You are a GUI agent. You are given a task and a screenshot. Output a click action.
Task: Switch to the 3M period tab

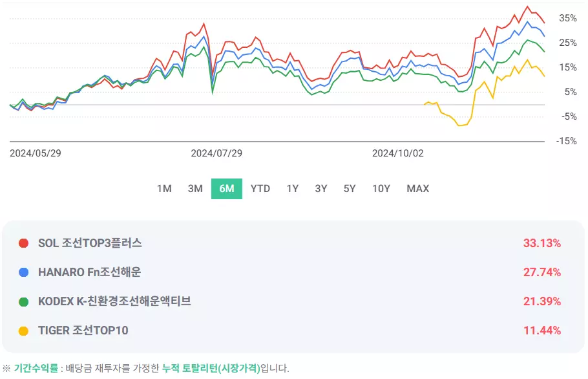[195, 189]
